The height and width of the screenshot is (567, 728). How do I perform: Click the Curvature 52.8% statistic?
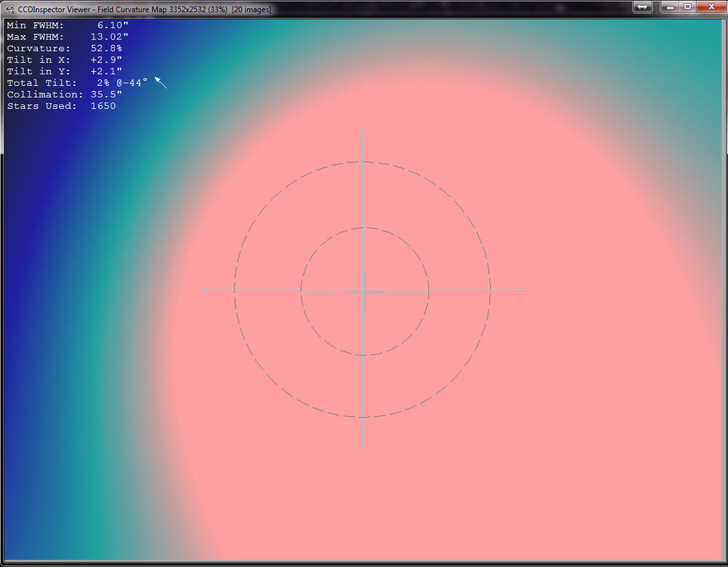(x=107, y=48)
